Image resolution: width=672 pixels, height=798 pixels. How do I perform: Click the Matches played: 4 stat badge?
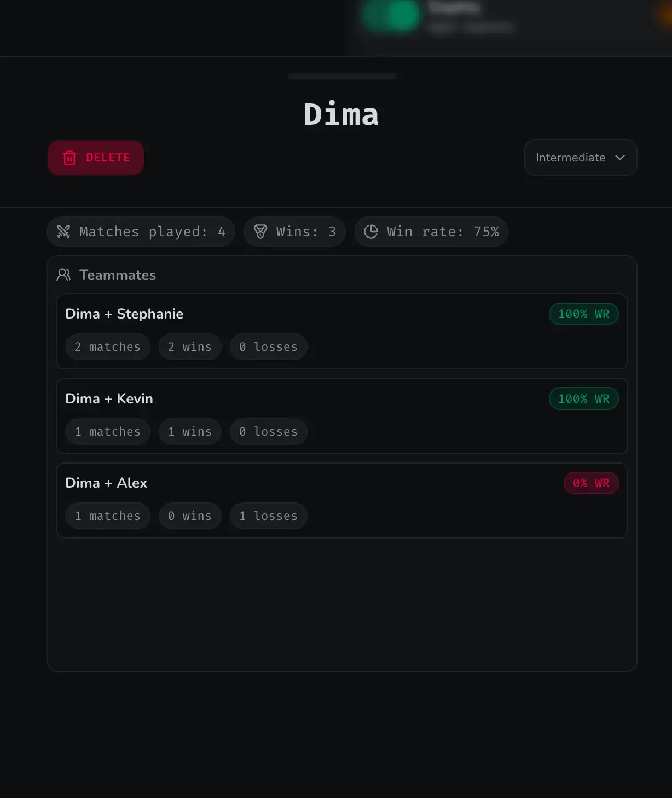coord(140,232)
